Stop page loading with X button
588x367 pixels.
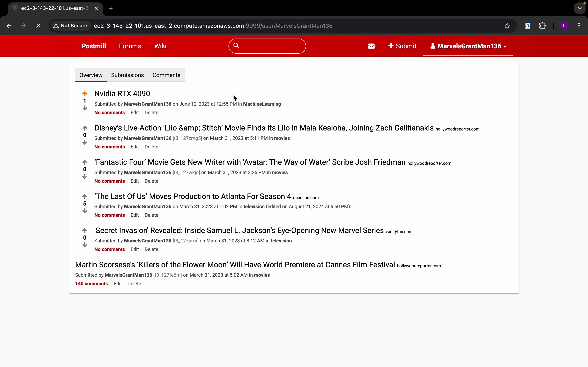(x=38, y=26)
